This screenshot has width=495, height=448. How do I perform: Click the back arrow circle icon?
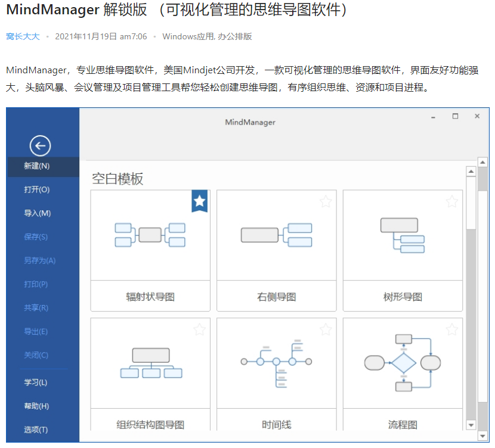click(x=40, y=145)
